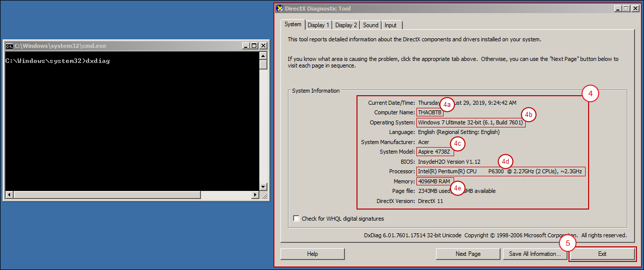Maximize the DirectX Diagnostic Tool window
Screen dimensions: 644x270
click(626, 9)
